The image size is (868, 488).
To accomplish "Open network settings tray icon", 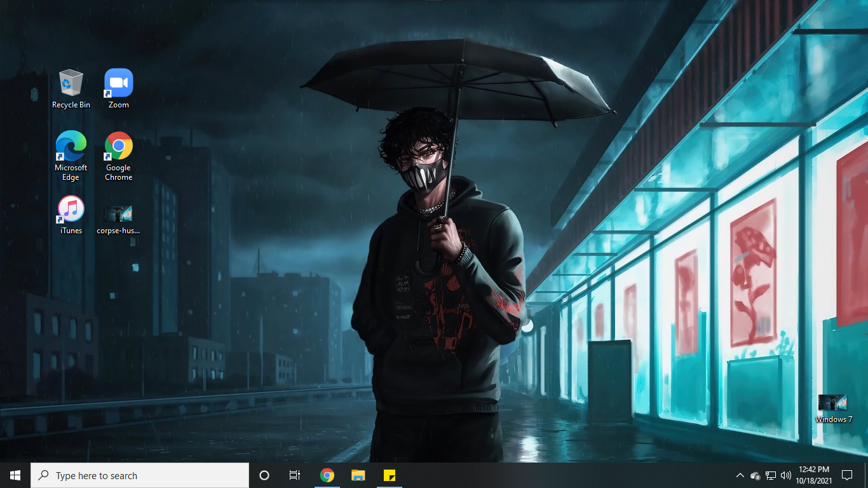I will point(771,475).
